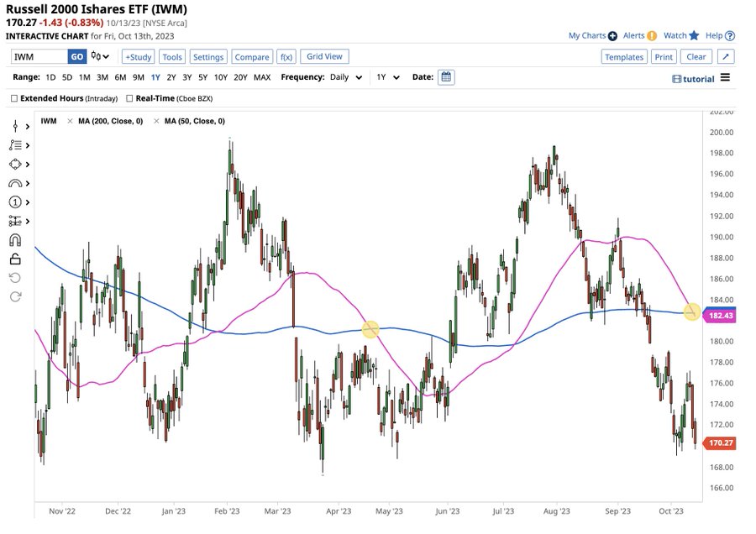Open the date calendar picker

[x=446, y=77]
